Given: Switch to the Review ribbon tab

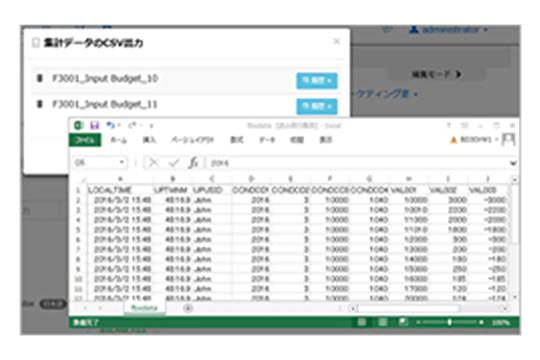Looking at the screenshot, I should pos(297,140).
